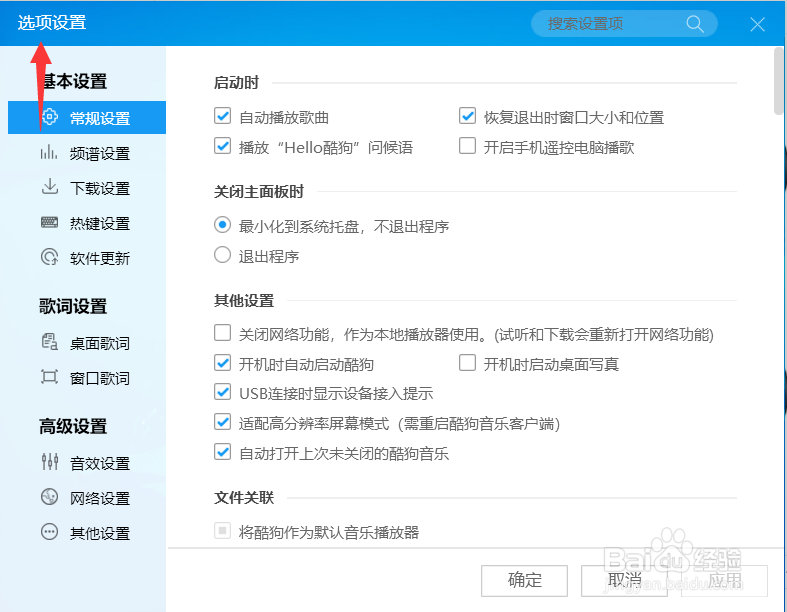787x612 pixels.
Task: Click the 搜索设置项 search field
Action: tap(624, 24)
